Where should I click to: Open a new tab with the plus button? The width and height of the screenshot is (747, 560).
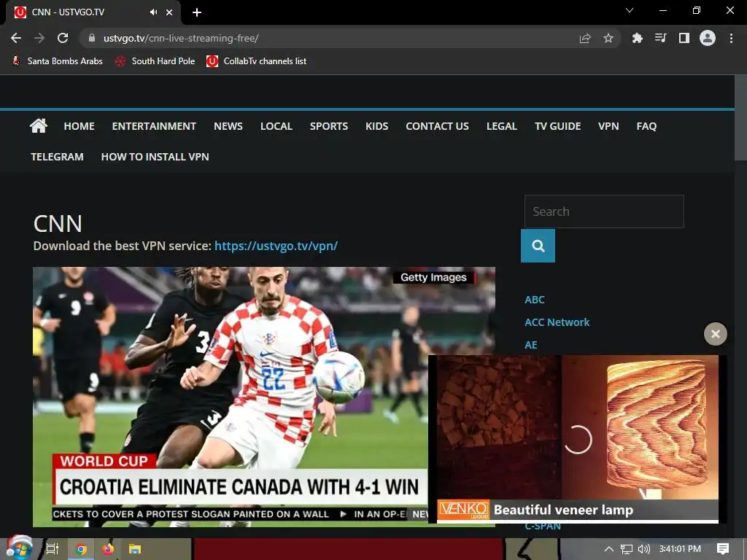[x=197, y=12]
